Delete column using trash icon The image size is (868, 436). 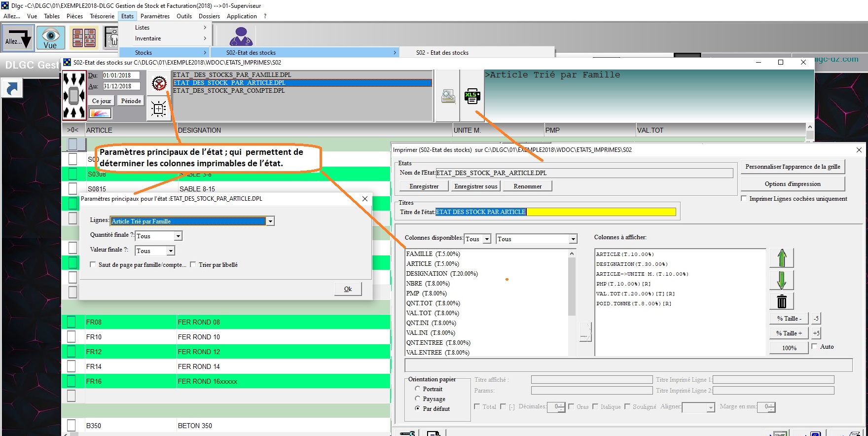click(x=782, y=301)
